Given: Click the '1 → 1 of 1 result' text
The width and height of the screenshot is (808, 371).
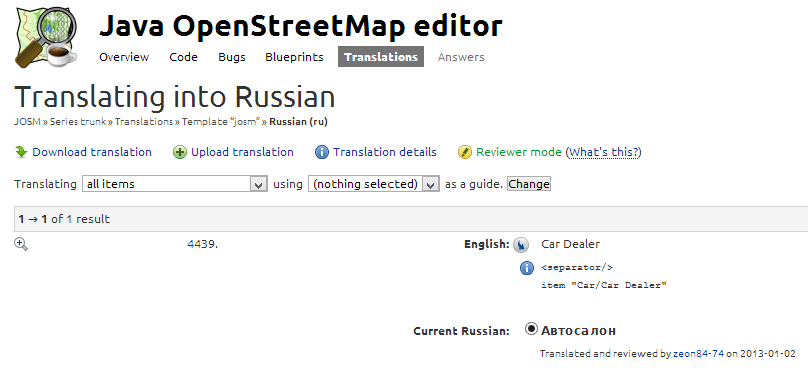Looking at the screenshot, I should pyautogui.click(x=64, y=219).
